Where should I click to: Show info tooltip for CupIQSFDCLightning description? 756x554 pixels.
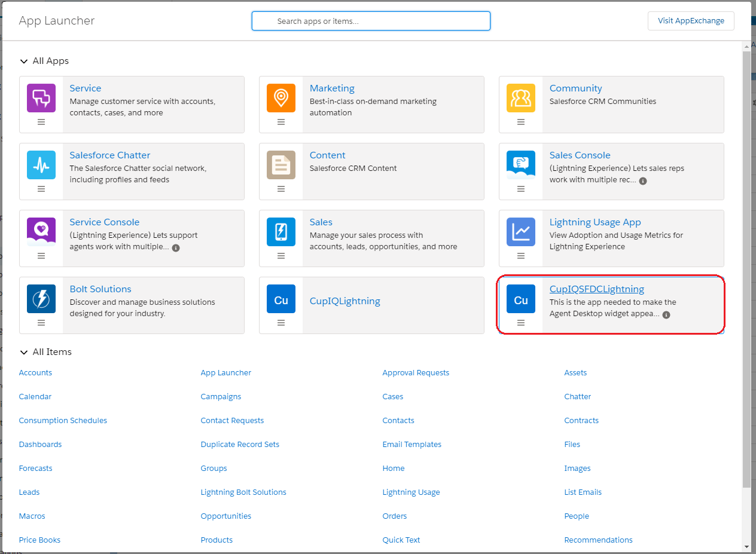click(666, 314)
